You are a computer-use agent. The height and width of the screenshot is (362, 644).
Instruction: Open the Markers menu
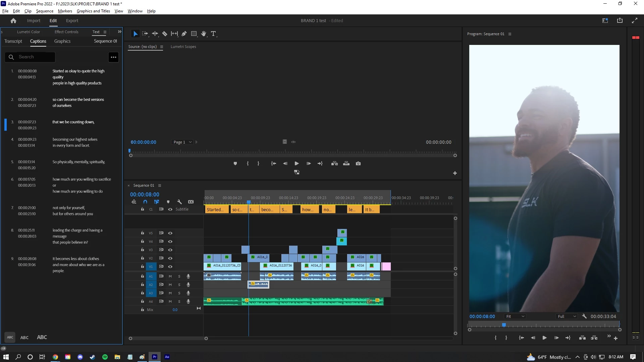tap(65, 11)
